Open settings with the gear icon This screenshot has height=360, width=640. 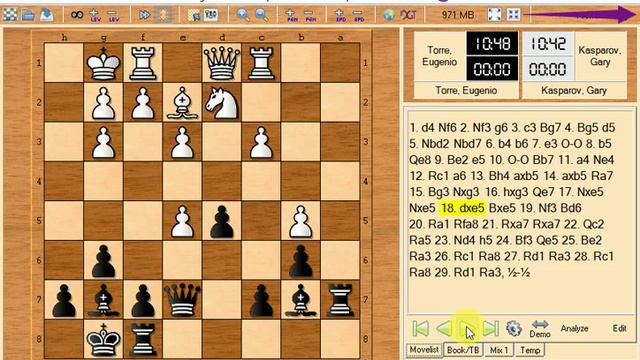tap(513, 328)
